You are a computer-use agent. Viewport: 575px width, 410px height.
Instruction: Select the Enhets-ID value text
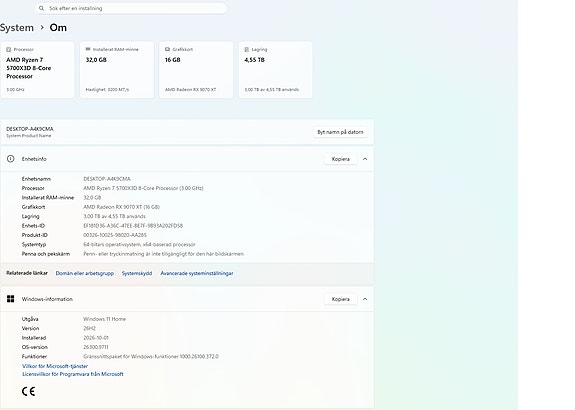tap(133, 226)
